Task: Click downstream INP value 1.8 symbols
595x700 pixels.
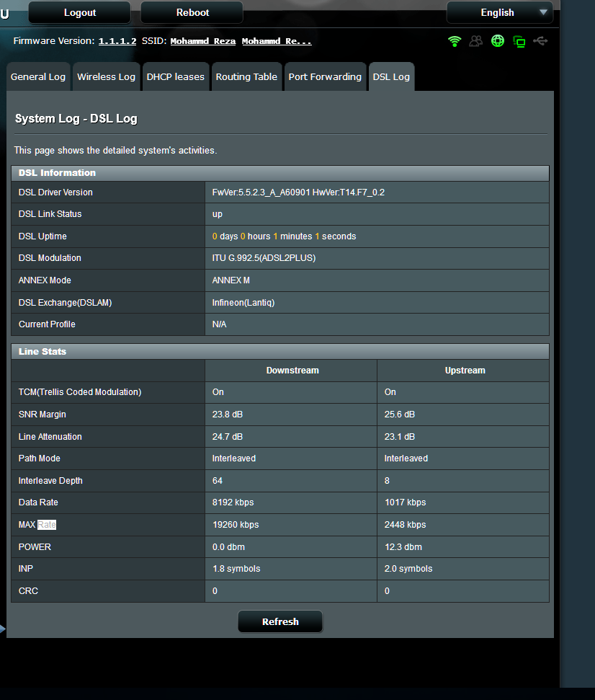Action: (x=236, y=569)
